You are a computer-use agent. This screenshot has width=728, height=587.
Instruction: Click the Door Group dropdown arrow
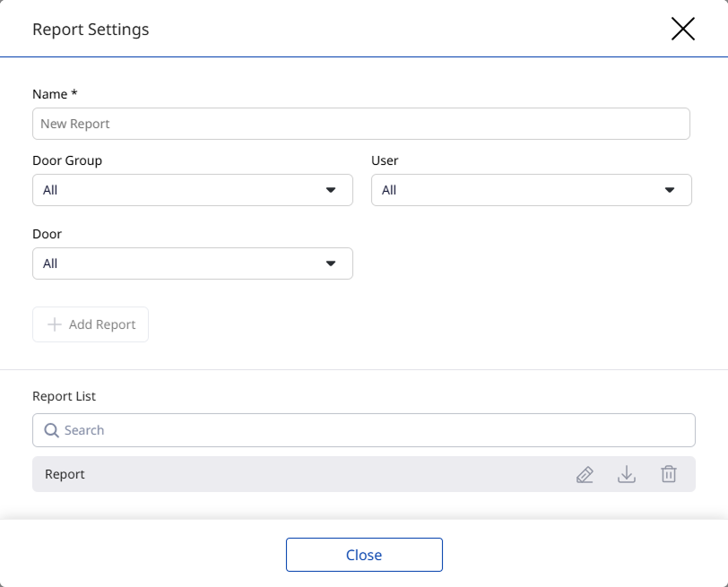331,190
